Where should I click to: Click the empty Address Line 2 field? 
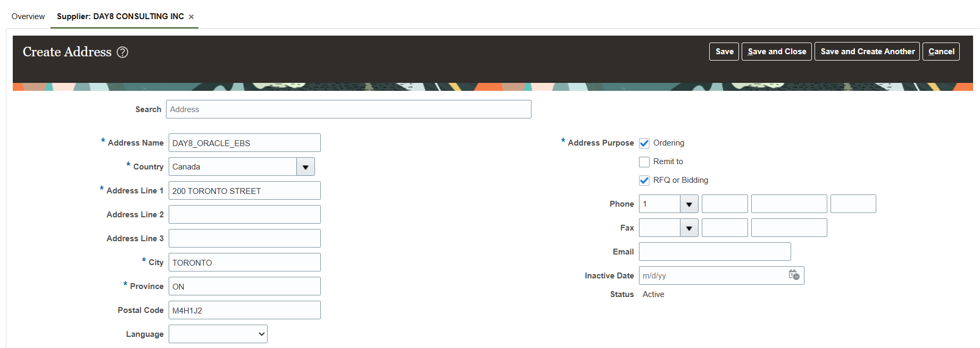click(x=245, y=215)
